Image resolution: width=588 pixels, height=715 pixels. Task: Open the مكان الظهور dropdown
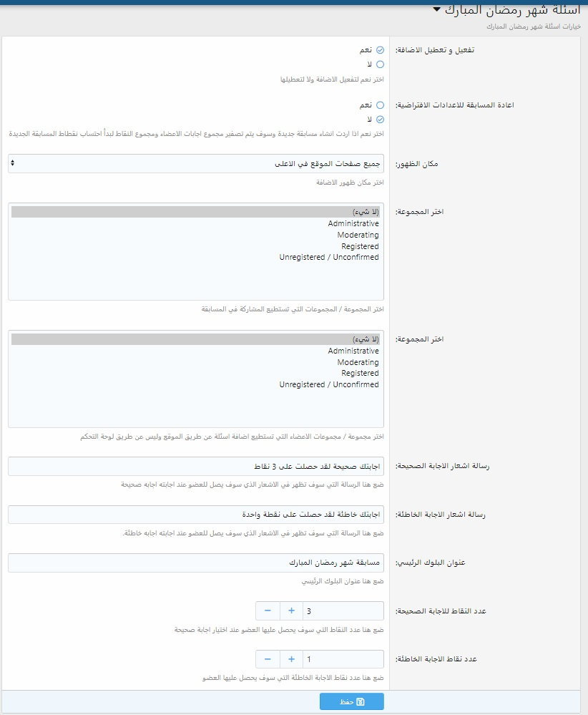196,164
